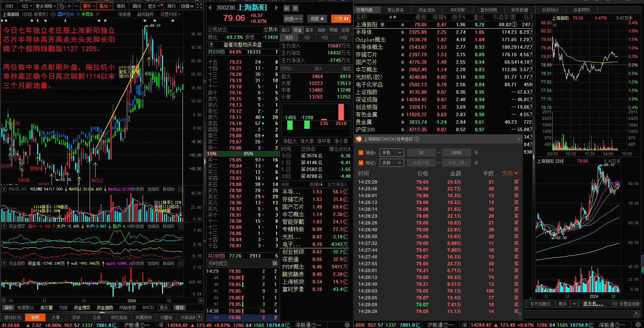Open help for the 资金博弈 indicator
Image resolution: width=644 pixels, height=328 pixels.
point(4,226)
